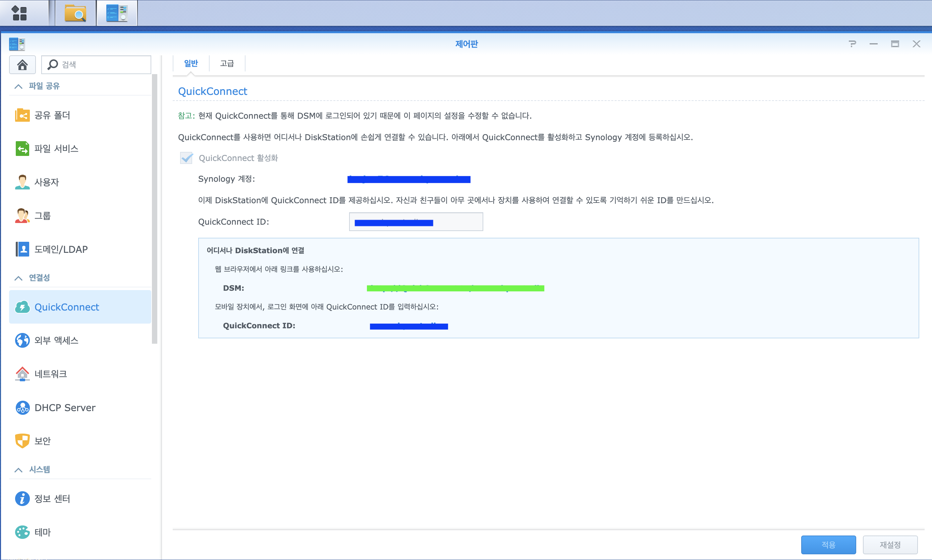Screen dimensions: 932x560
Task: Open the 외부 액세스 settings
Action: pyautogui.click(x=56, y=340)
